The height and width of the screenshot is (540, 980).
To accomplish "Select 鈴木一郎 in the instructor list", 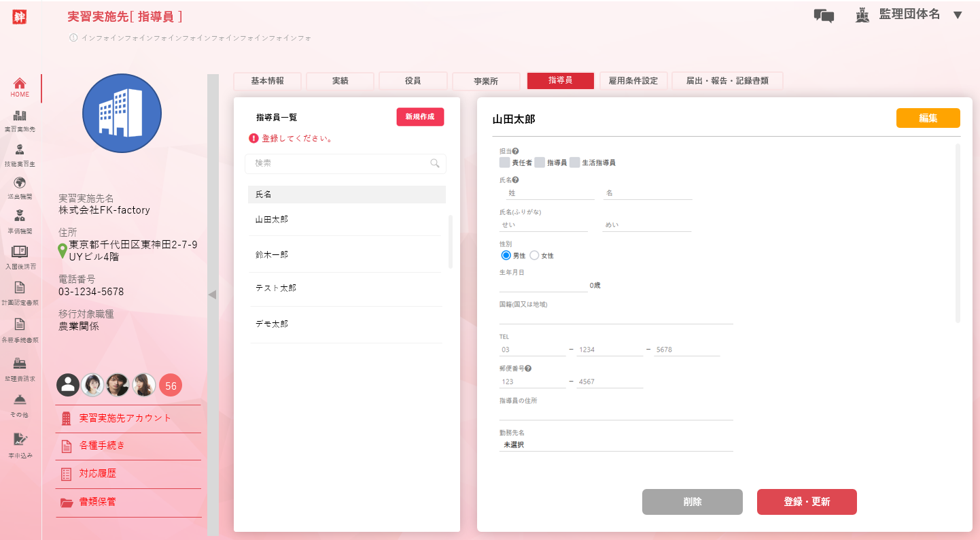I will 272,254.
